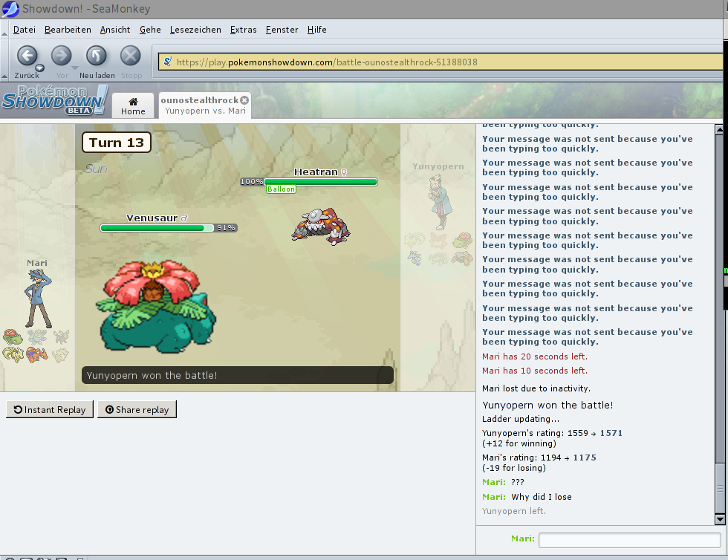Click the Heatran sprite on the battlefield
Viewport: 728px width, 560px height.
tap(319, 224)
